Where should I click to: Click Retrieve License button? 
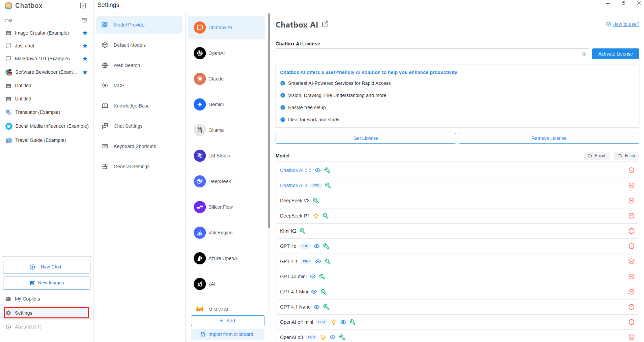[549, 138]
